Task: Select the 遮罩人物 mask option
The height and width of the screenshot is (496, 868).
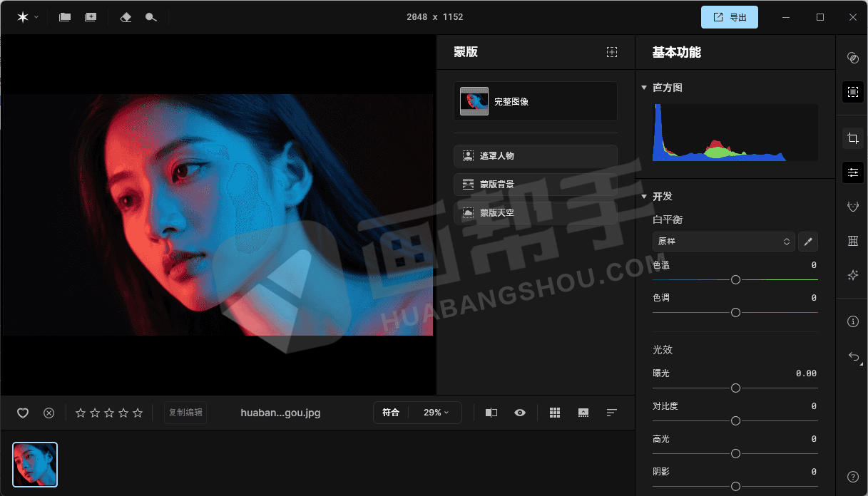Action: pyautogui.click(x=535, y=155)
